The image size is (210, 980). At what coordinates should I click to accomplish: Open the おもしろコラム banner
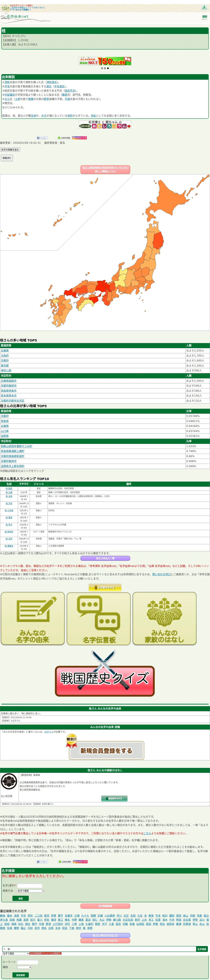(105, 124)
